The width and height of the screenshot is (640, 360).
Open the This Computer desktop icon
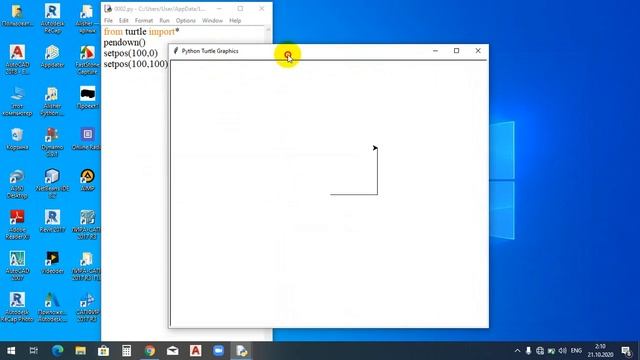pos(17,101)
